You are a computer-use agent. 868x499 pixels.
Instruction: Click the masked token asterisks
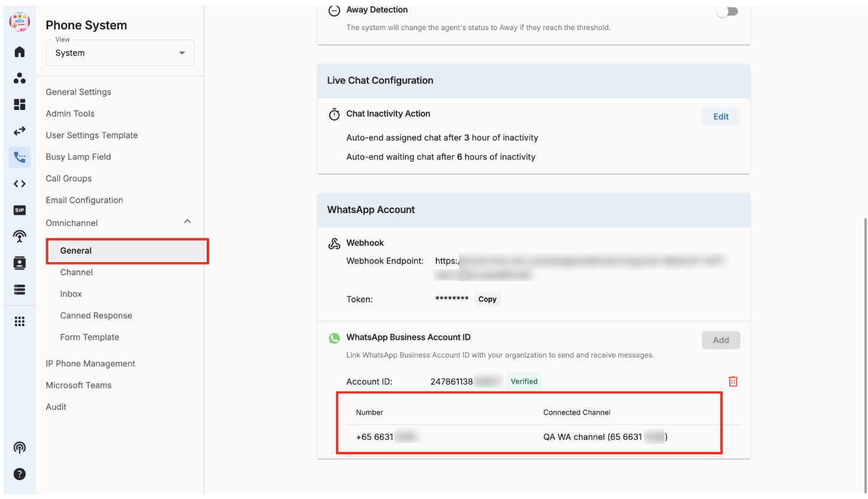452,300
